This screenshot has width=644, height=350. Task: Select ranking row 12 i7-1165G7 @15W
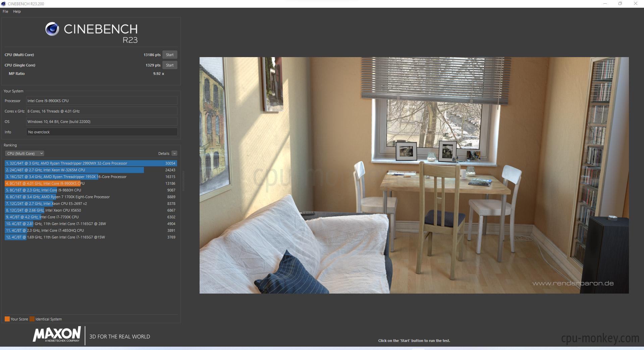point(91,237)
